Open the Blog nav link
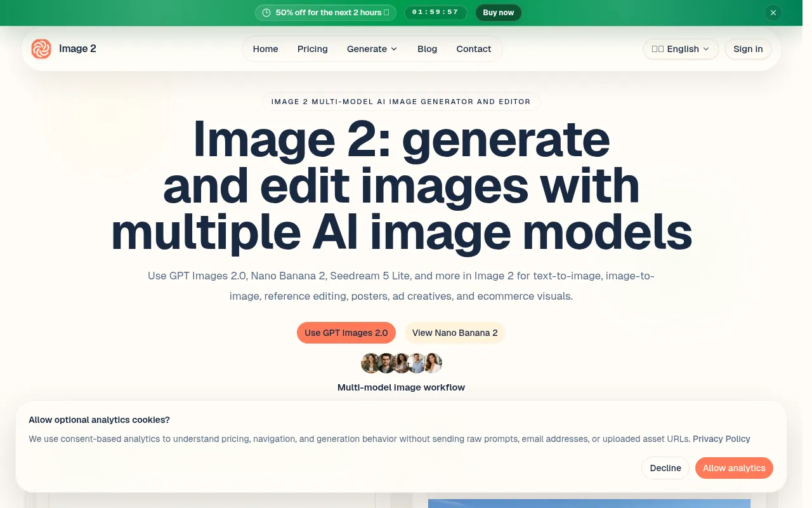This screenshot has height=508, width=812. [x=427, y=49]
